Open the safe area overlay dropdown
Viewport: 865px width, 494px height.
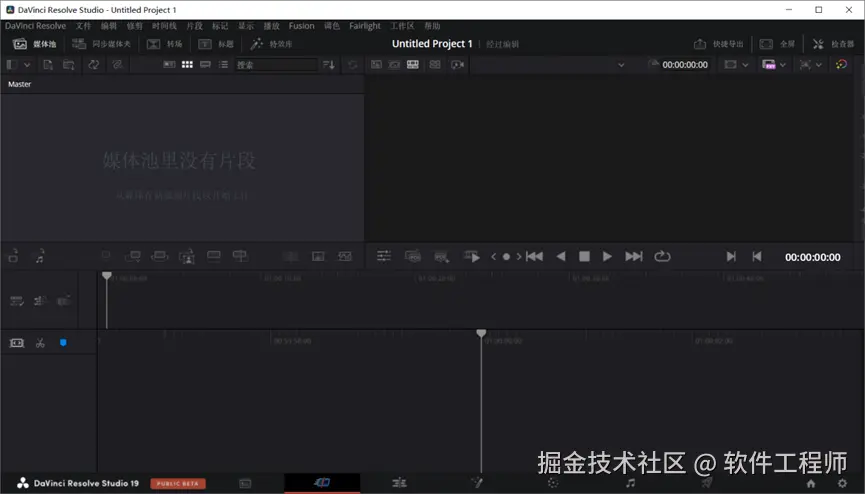tap(736, 65)
